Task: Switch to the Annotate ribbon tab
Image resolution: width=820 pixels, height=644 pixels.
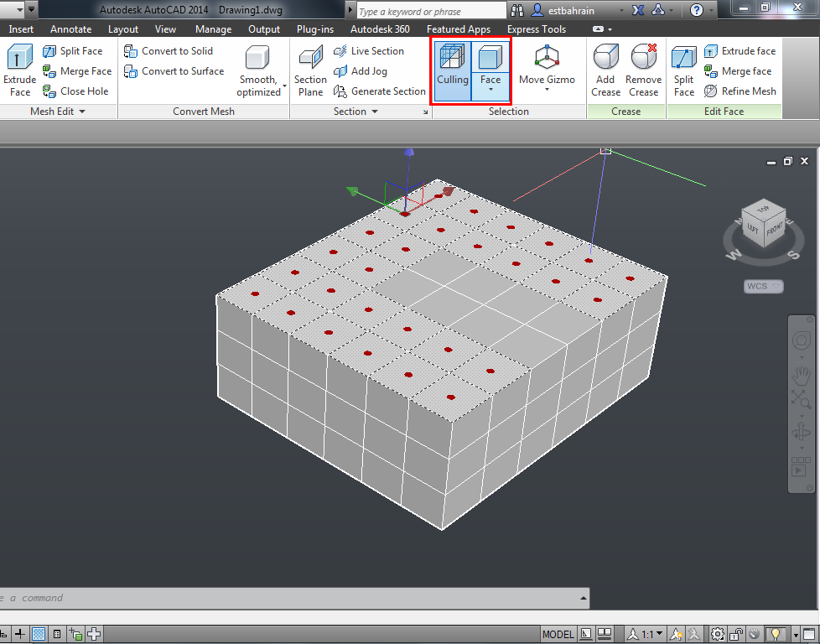Action: (x=70, y=29)
